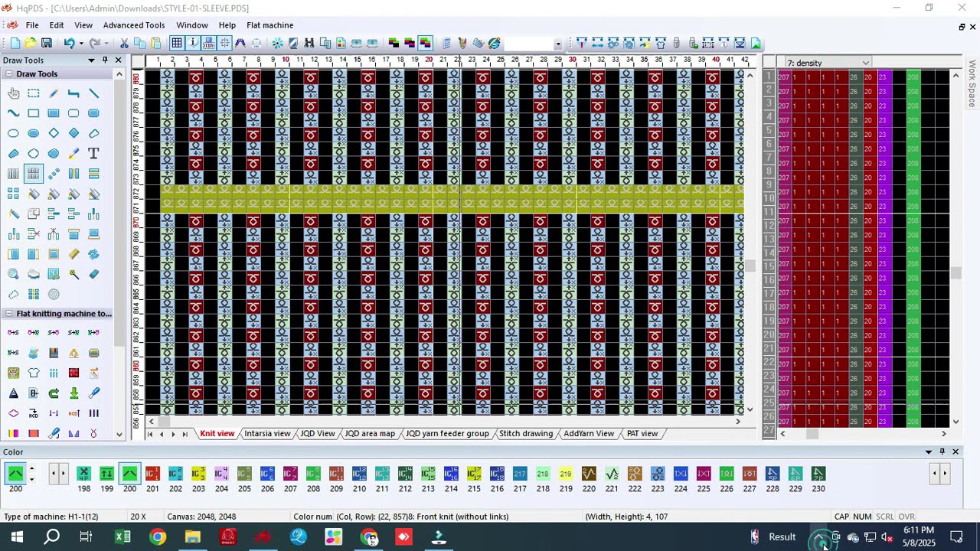Click the Copy toolbar icon
The height and width of the screenshot is (551, 980).
coord(140,44)
